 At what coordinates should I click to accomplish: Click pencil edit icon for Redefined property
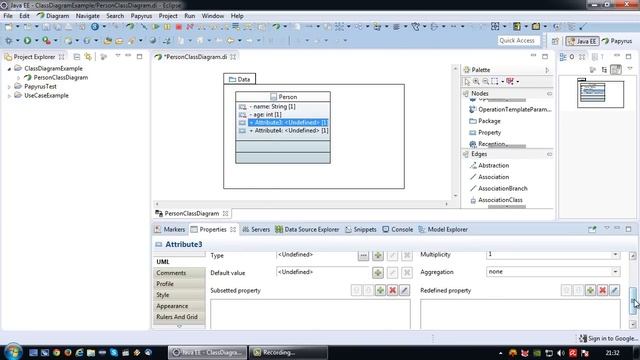click(614, 290)
